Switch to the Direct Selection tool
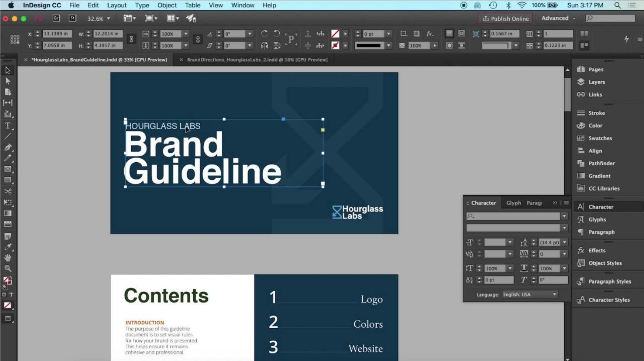Screen dimensions: 644x361 tap(7, 81)
